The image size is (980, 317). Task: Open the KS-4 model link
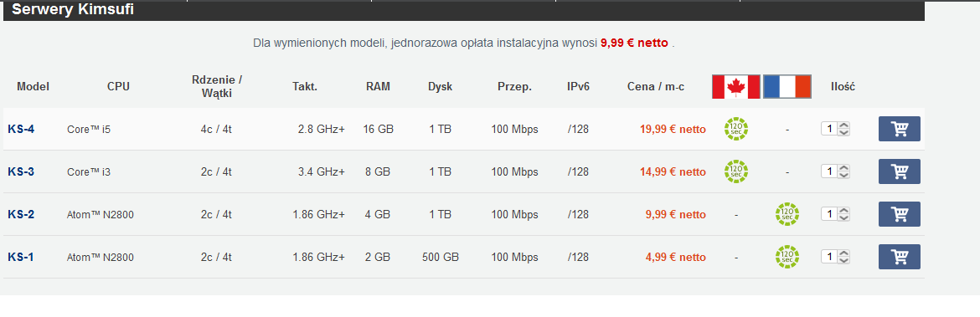21,129
